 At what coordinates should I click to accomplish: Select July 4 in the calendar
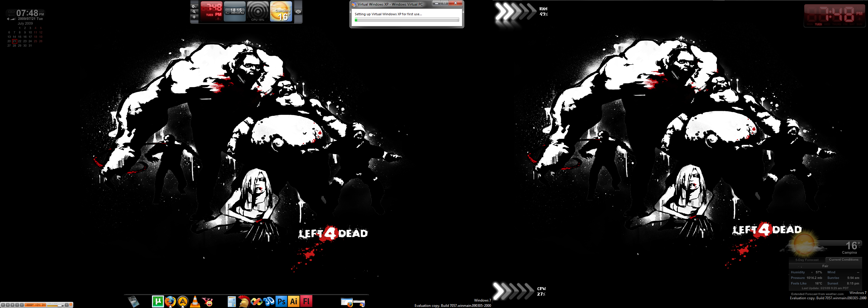coord(35,28)
